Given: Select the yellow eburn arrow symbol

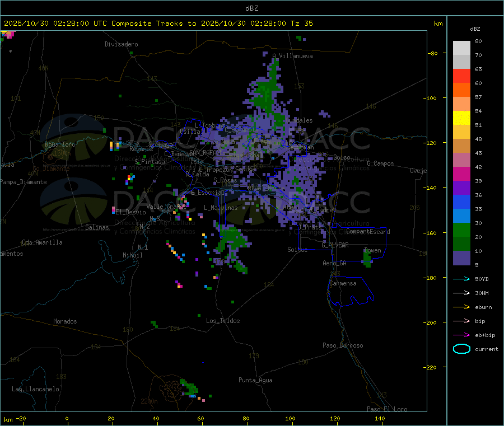Looking at the screenshot, I should (461, 307).
